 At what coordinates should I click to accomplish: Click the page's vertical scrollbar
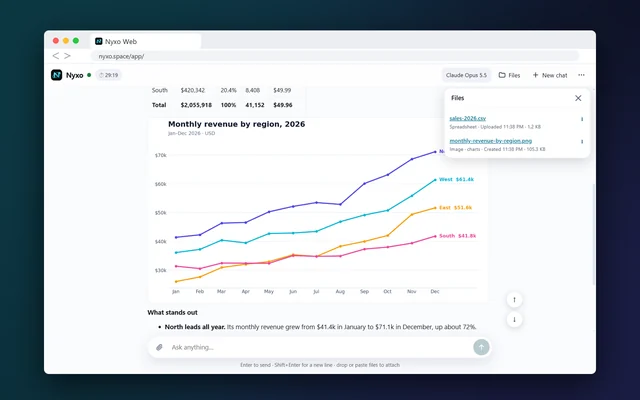point(593,234)
